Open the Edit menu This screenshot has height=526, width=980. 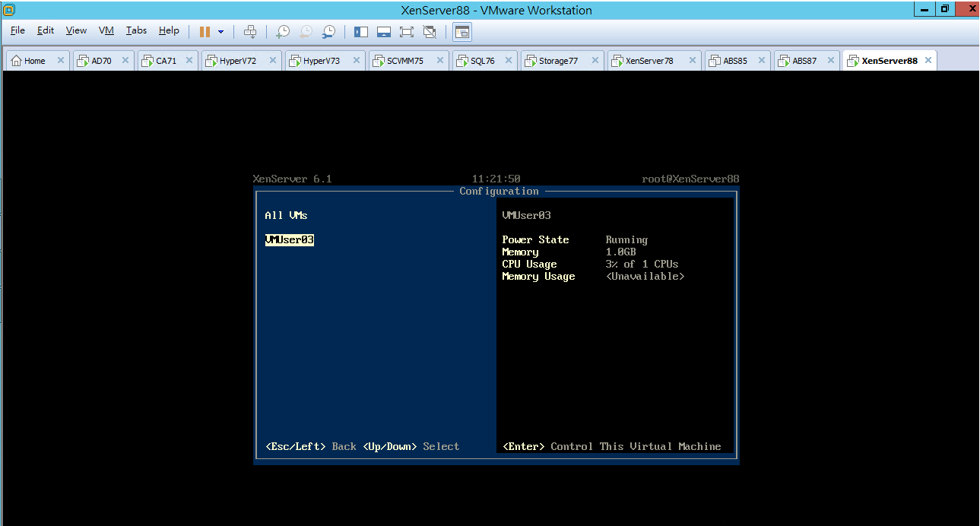46,30
